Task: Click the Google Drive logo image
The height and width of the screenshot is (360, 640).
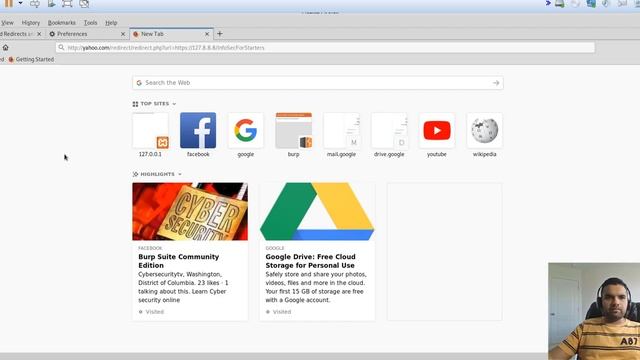Action: (x=317, y=211)
